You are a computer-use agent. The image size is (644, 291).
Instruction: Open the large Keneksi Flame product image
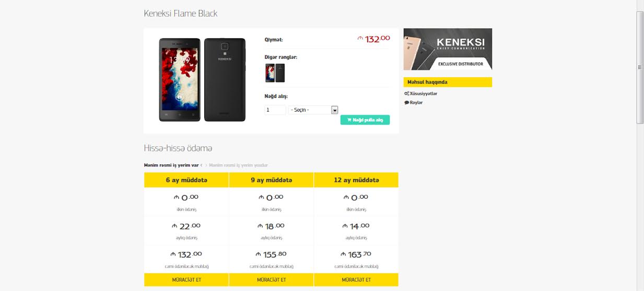tap(202, 80)
